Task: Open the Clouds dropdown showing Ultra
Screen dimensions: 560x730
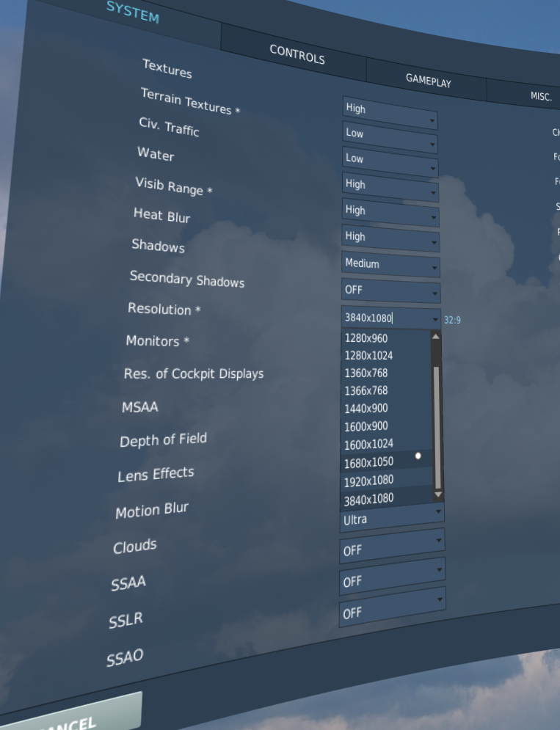Action: click(392, 517)
